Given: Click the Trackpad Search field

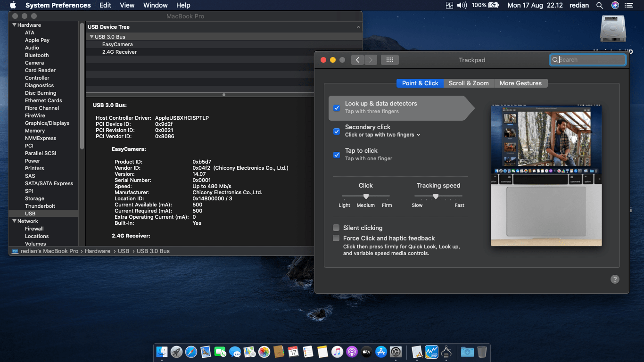Looking at the screenshot, I should [x=588, y=60].
